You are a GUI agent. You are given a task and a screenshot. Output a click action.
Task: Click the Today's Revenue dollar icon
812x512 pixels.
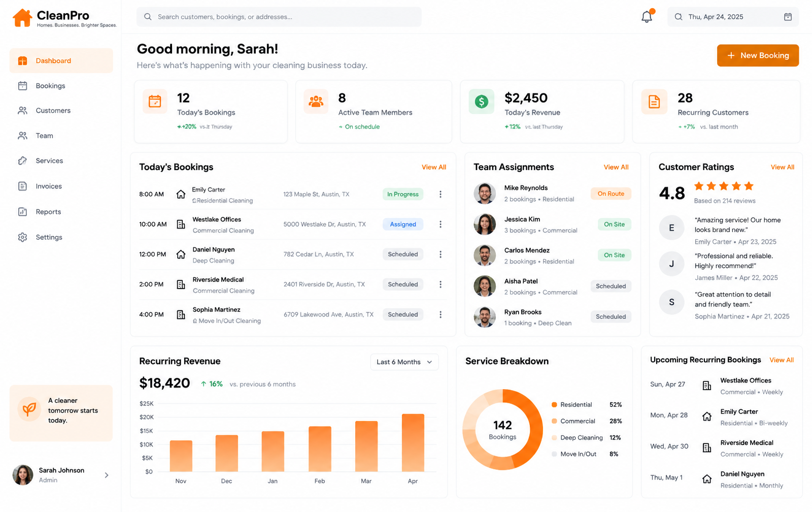(x=481, y=101)
